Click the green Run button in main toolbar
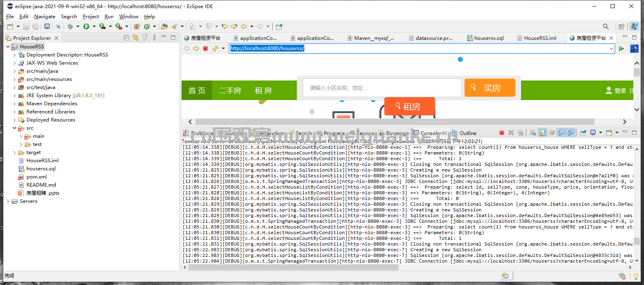The height and width of the screenshot is (285, 644). click(86, 26)
